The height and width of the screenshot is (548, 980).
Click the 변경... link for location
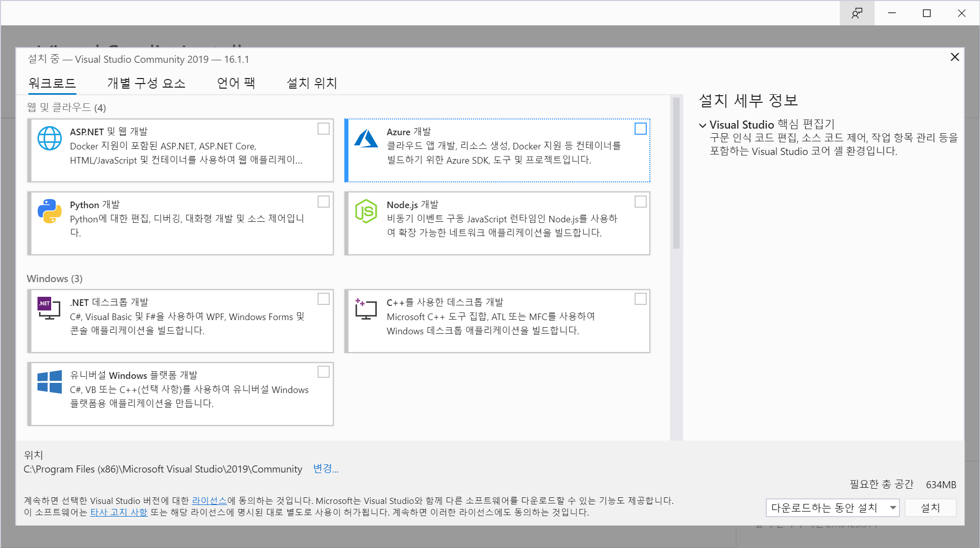point(326,468)
